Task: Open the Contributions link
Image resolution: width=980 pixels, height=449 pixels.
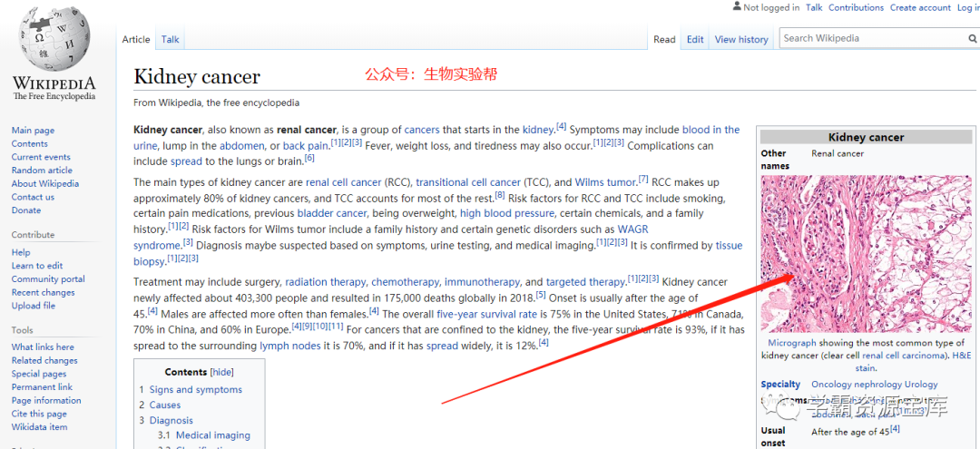Action: click(857, 7)
